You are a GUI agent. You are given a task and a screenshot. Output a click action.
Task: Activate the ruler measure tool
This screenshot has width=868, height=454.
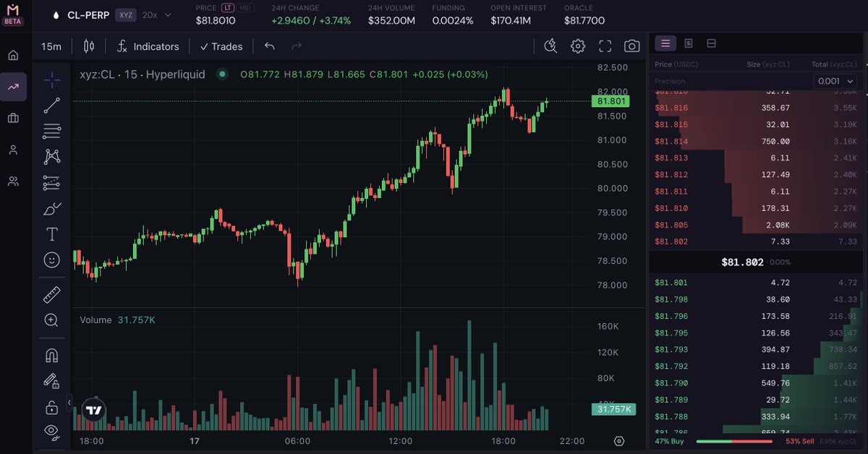pyautogui.click(x=51, y=294)
